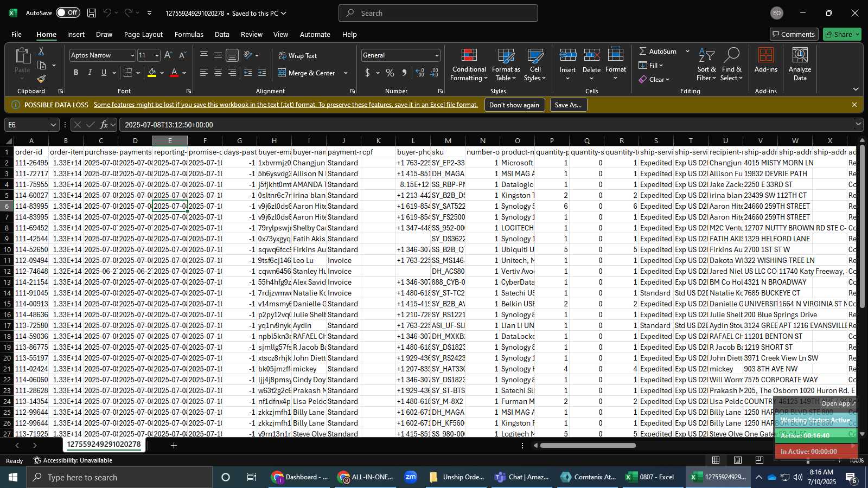868x488 pixels.
Task: Expand the formula bar
Action: [858, 125]
